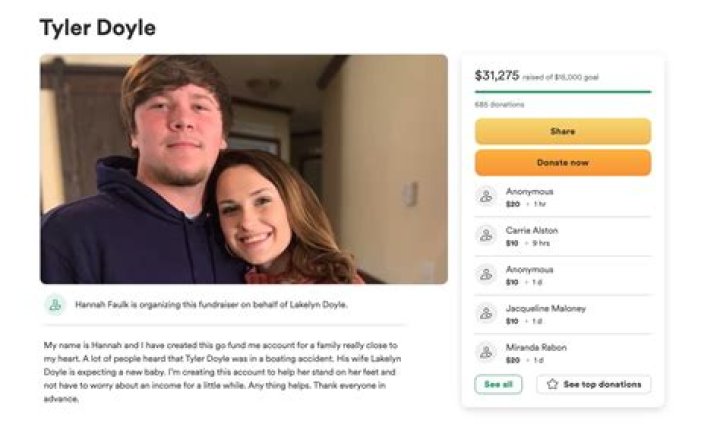Open the main photo of the couple

pyautogui.click(x=244, y=169)
